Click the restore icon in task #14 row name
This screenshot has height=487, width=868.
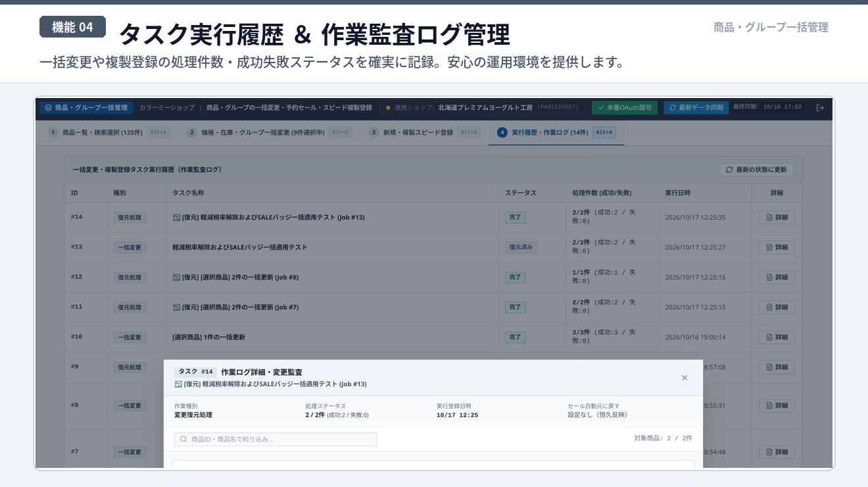(x=176, y=217)
